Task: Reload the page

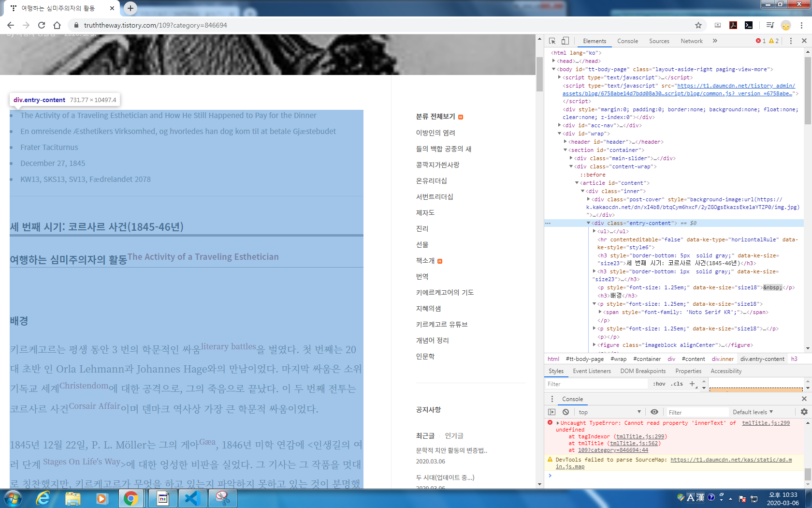Action: coord(42,25)
